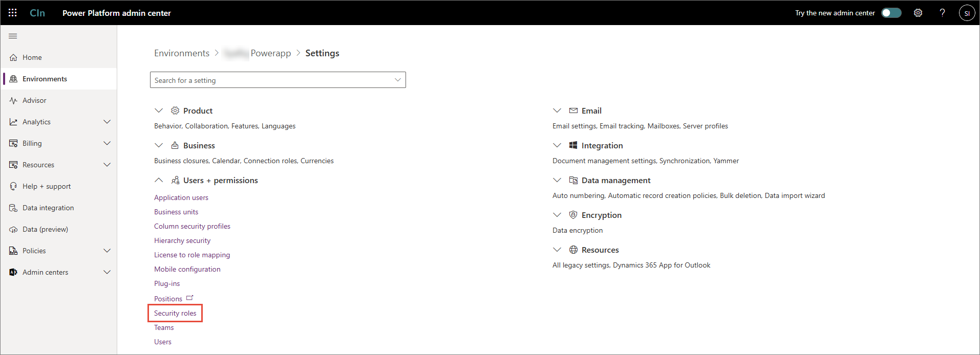Viewport: 980px width, 355px height.
Task: Click the Admin centers icon
Action: pos(13,272)
